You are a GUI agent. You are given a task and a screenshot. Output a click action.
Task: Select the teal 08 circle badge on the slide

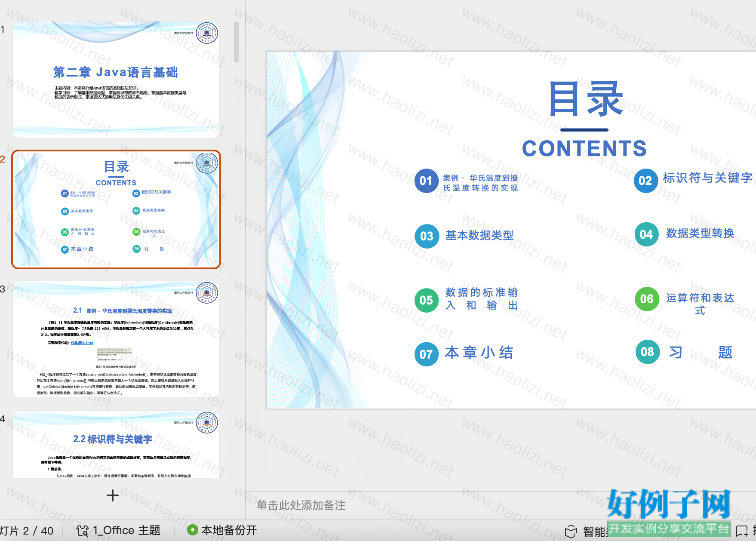coord(647,352)
